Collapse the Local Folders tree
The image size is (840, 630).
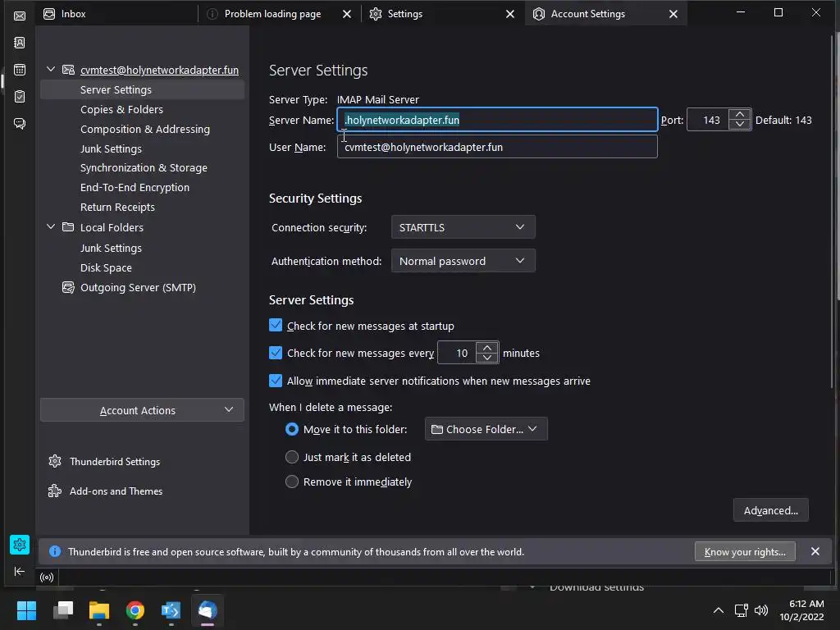point(51,226)
